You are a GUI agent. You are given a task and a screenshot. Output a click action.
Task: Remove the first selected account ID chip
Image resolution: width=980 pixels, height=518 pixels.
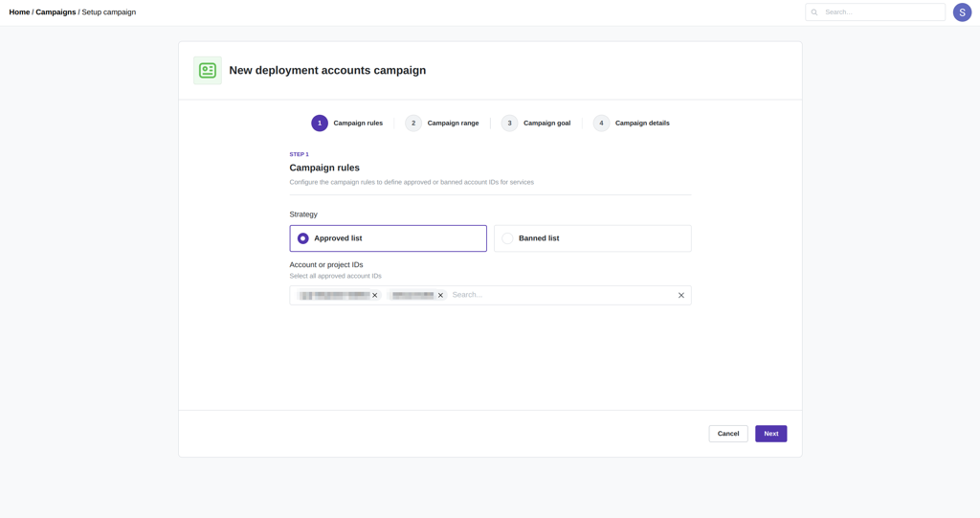click(x=375, y=296)
